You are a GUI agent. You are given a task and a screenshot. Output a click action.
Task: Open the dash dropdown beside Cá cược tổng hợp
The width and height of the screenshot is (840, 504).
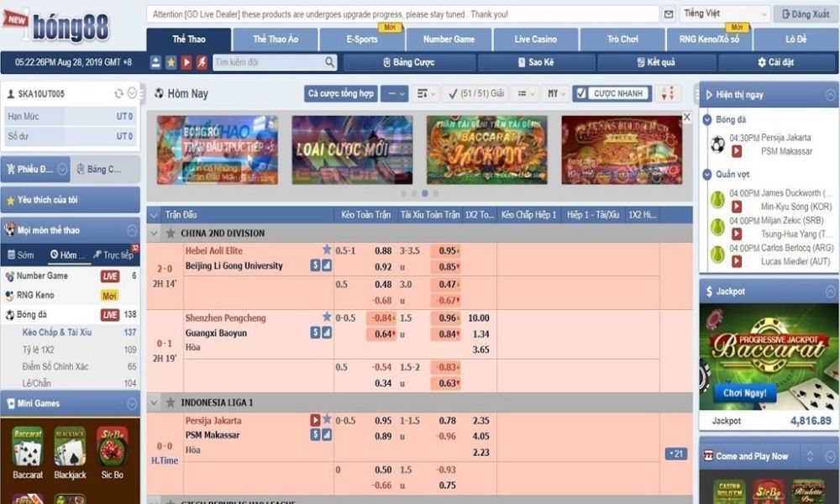[395, 94]
